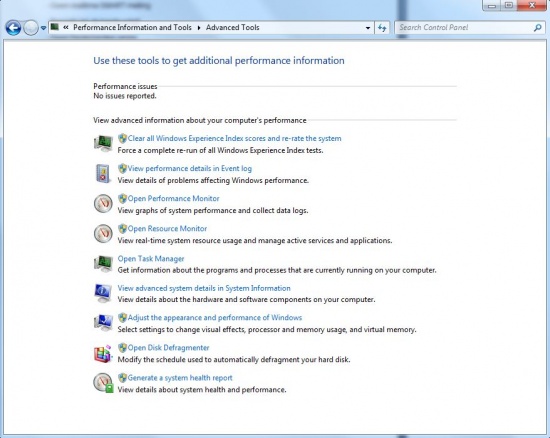This screenshot has height=438, width=550.
Task: Open the recent pages dropdown arrow
Action: (43, 28)
